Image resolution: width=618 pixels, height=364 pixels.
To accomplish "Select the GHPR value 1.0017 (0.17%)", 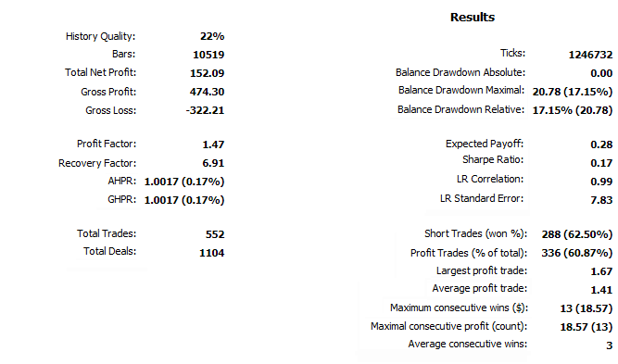I will point(184,200).
